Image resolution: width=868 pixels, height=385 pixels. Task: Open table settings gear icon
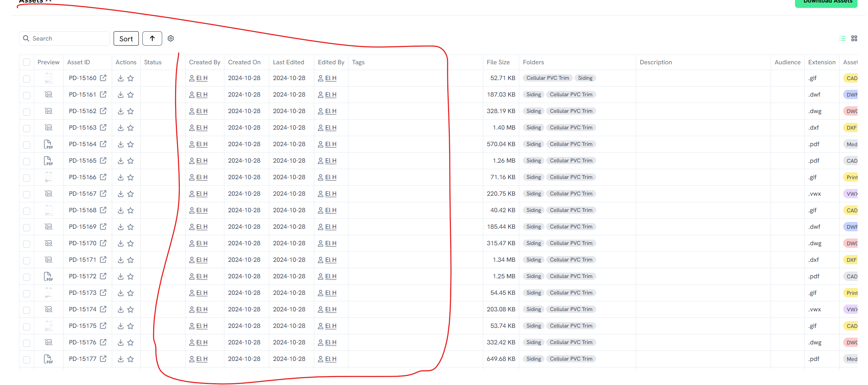[x=171, y=38]
